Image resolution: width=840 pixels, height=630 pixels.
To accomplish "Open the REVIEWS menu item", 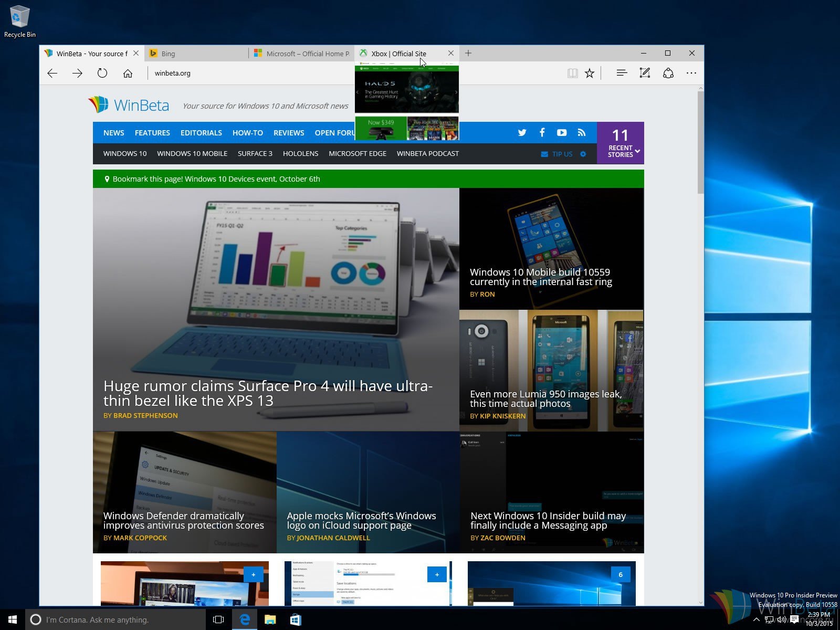I will (x=289, y=133).
